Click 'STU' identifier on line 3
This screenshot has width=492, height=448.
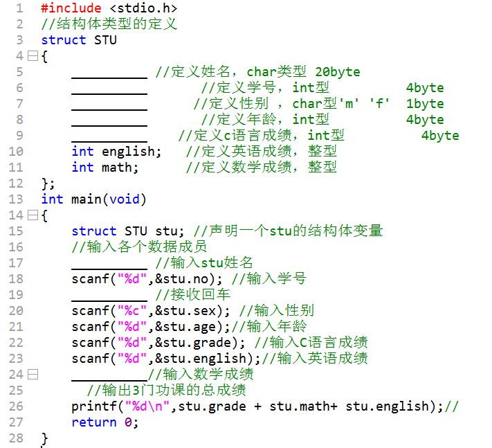(105, 40)
